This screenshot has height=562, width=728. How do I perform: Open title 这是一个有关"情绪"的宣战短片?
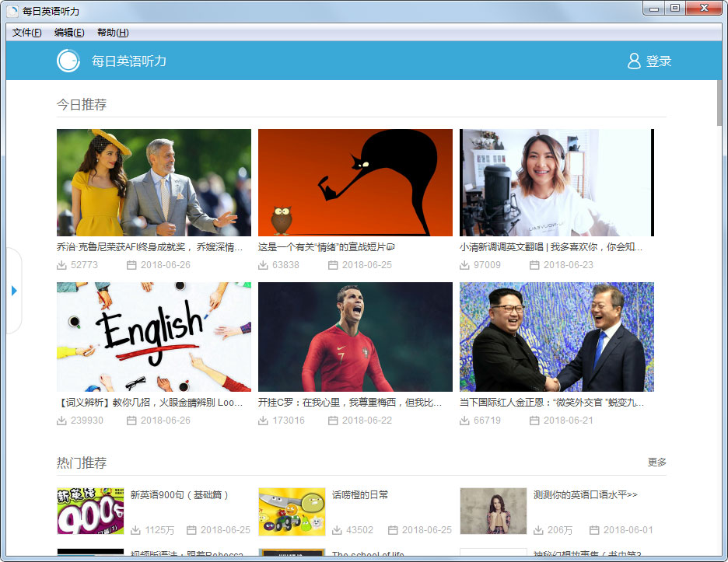pos(327,247)
